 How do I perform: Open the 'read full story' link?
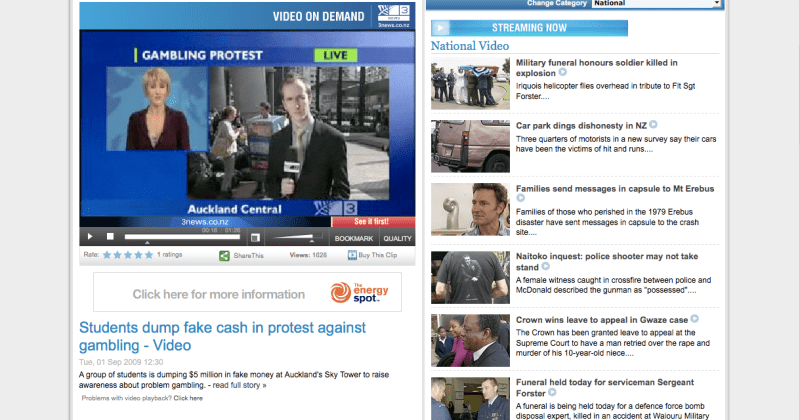(x=243, y=385)
